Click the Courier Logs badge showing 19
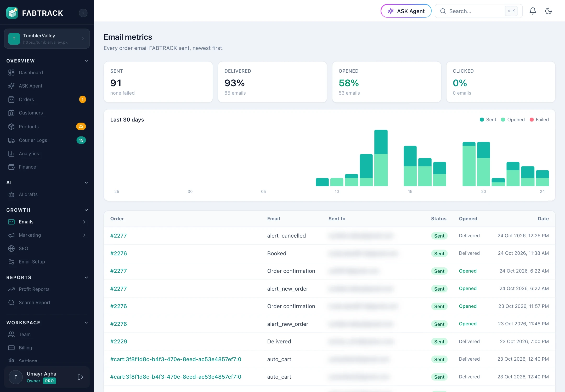This screenshot has width=565, height=392. 81,140
